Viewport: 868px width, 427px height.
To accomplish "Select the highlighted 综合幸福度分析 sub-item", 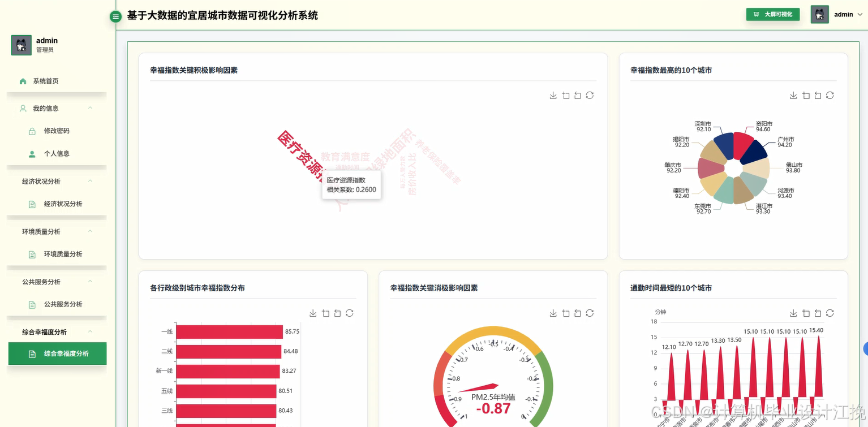I will 57,353.
